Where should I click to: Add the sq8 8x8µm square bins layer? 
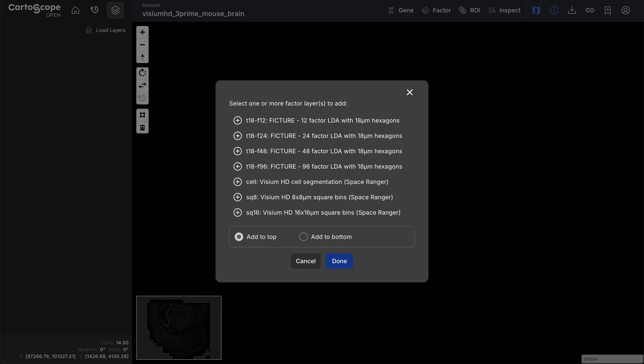237,197
